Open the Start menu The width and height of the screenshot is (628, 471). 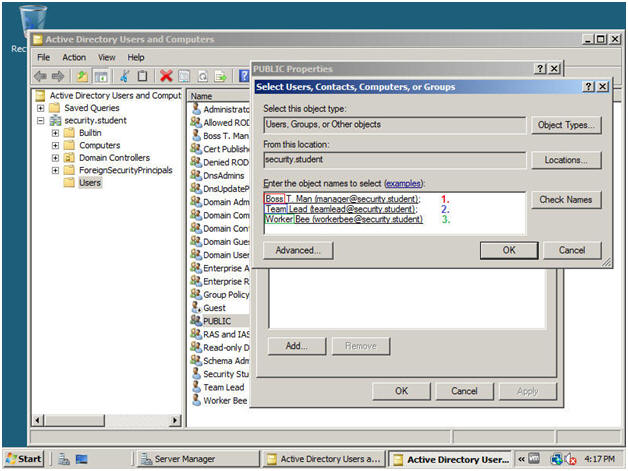[x=24, y=459]
